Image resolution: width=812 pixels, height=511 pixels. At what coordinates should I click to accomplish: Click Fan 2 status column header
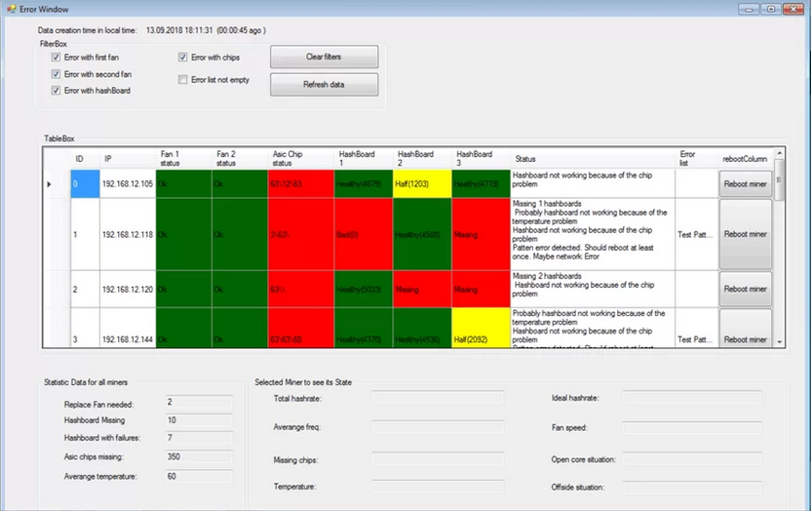(240, 159)
